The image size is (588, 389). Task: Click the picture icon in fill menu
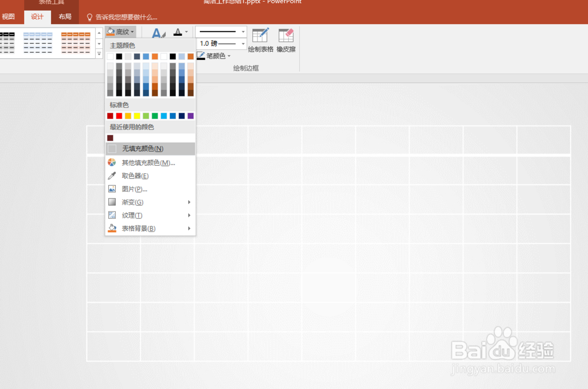(112, 189)
